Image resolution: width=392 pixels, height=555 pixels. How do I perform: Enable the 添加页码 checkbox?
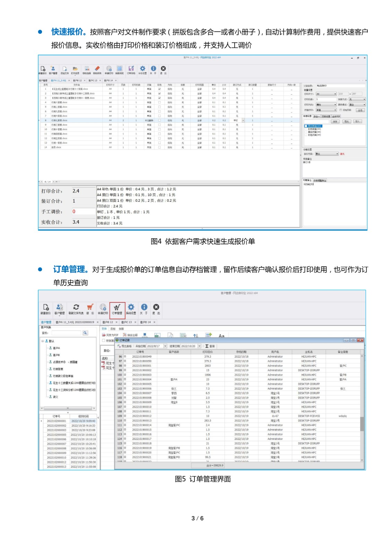(340, 110)
